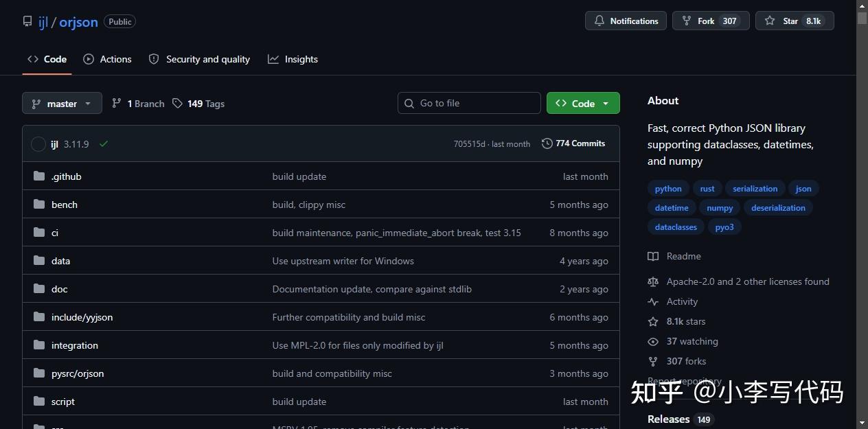Click the script folder icon
This screenshot has width=868, height=429.
[x=39, y=402]
